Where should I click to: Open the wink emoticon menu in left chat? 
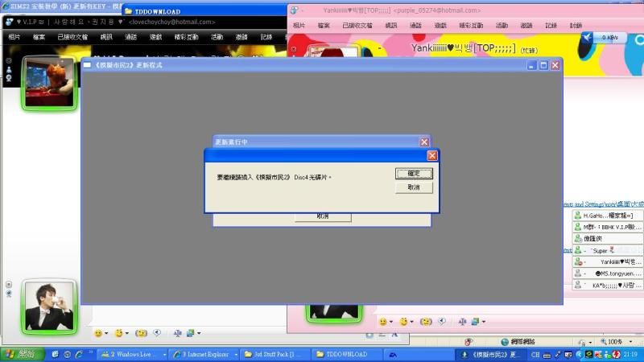119,332
